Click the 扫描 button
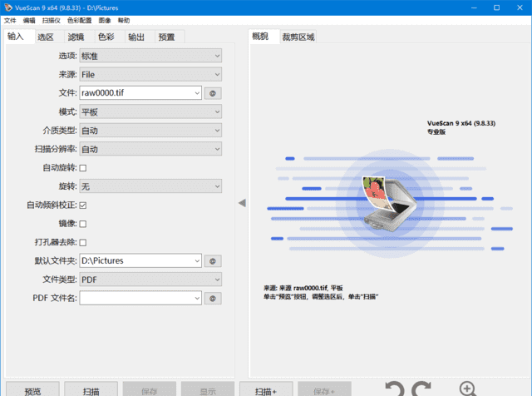Screen dimensions: 532x396 [91, 389]
